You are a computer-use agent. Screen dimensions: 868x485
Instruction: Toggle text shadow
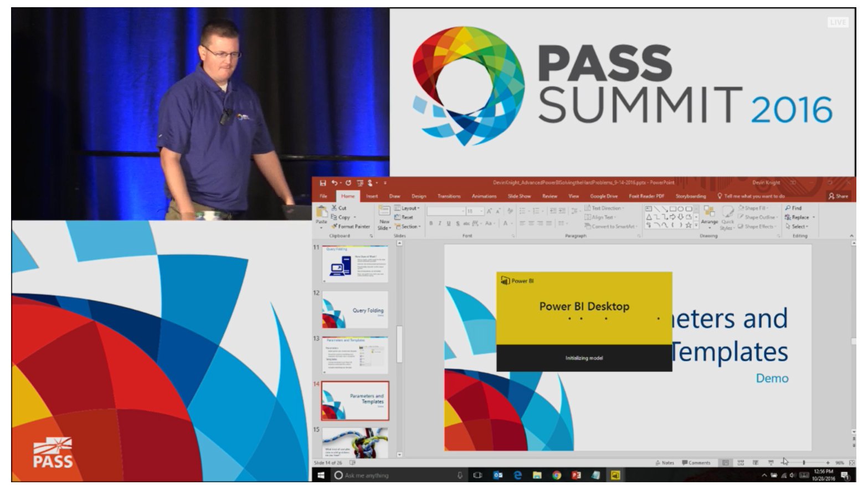[x=458, y=223]
